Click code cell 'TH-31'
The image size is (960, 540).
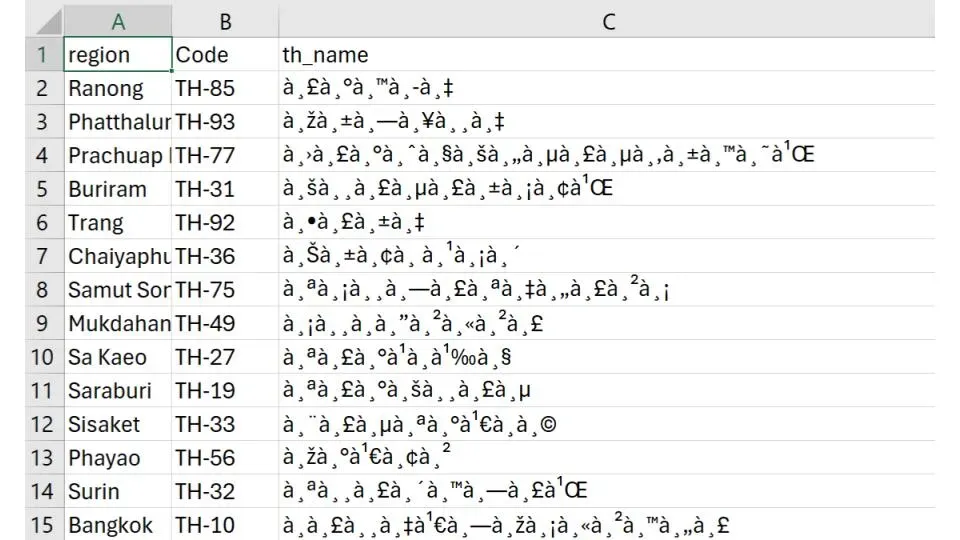pos(225,189)
